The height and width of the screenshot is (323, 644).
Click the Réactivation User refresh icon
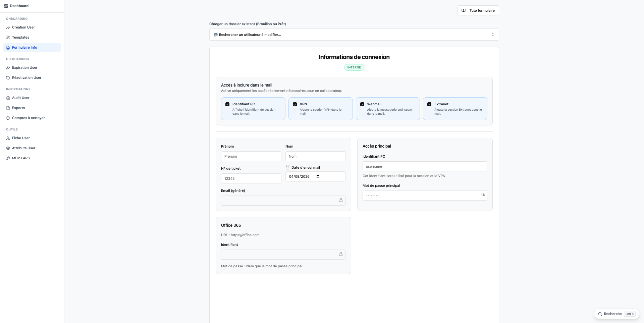point(8,78)
